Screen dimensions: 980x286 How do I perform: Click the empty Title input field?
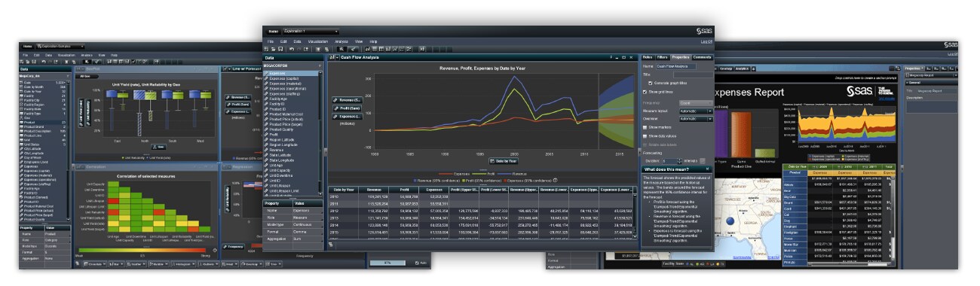click(x=693, y=75)
